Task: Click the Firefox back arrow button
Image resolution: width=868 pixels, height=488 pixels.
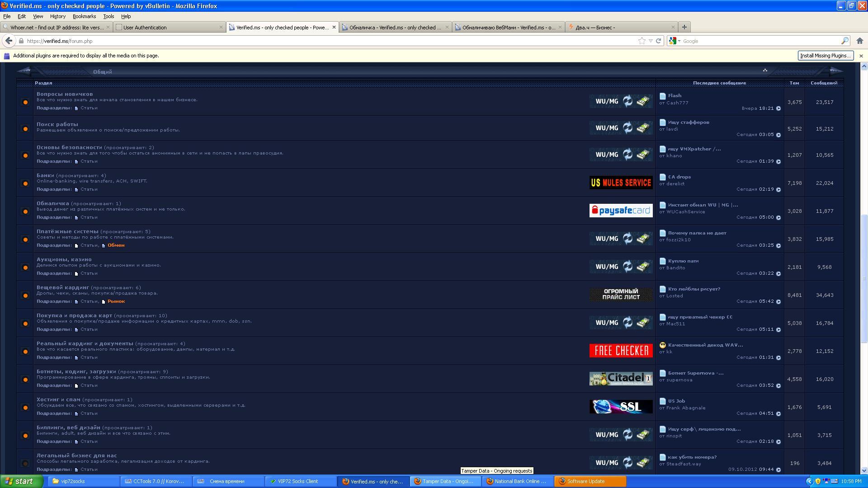Action: [9, 41]
